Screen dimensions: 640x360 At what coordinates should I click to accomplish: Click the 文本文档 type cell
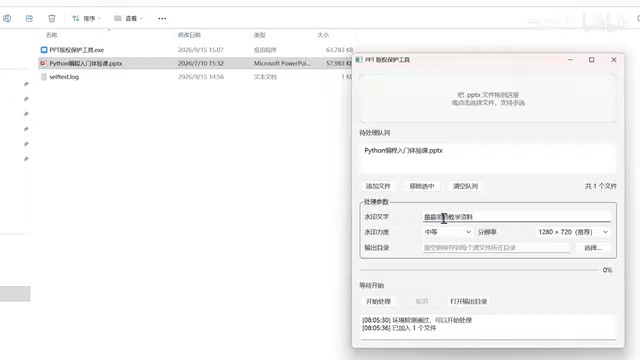(265, 77)
